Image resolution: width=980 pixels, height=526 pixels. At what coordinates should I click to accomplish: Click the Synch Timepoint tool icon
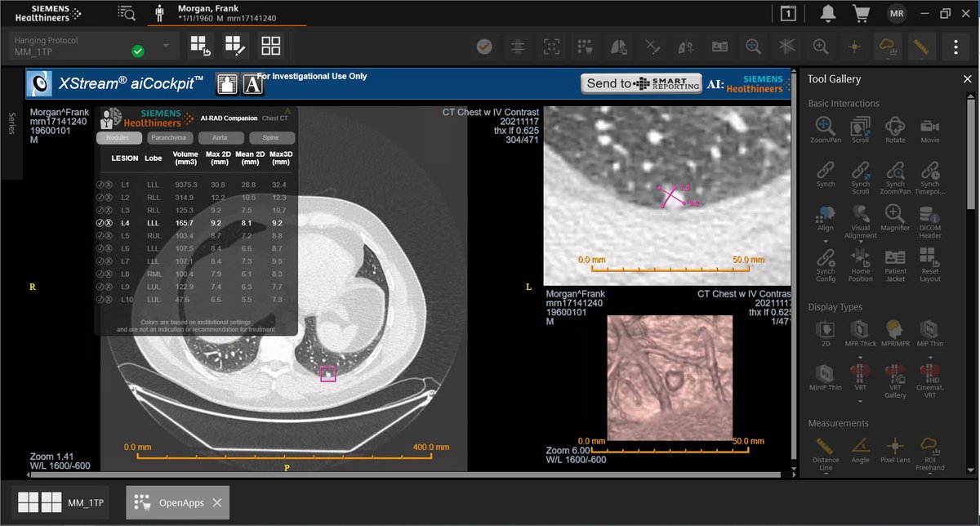pos(930,170)
